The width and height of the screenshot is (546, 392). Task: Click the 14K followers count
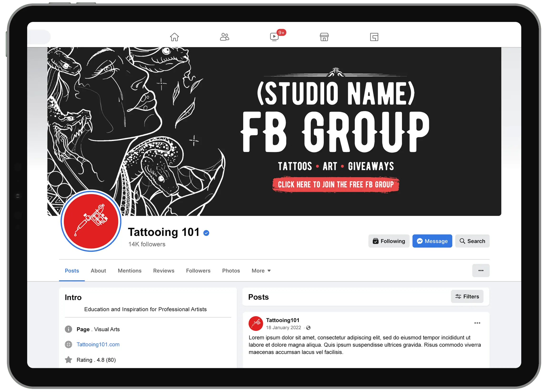coord(147,244)
